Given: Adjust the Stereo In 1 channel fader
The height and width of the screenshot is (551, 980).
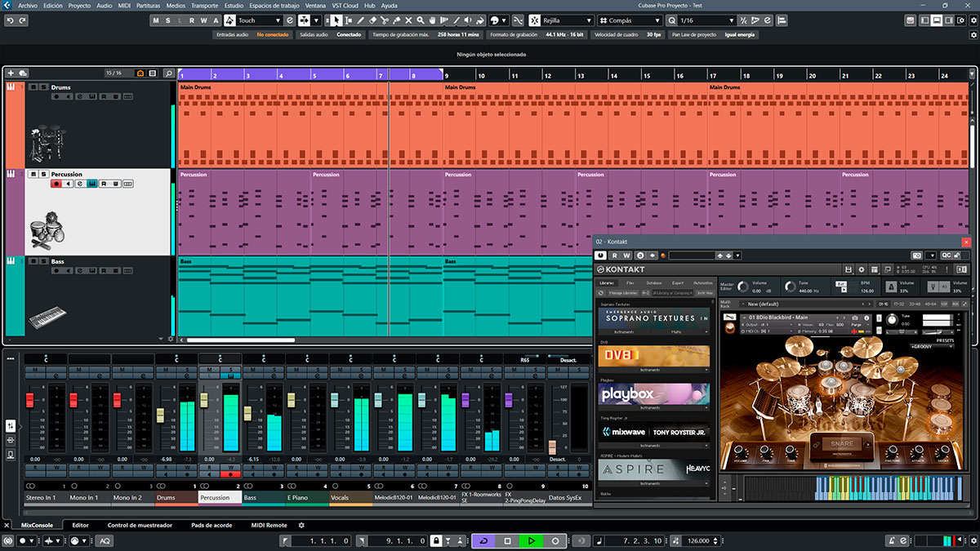Looking at the screenshot, I should coord(30,399).
